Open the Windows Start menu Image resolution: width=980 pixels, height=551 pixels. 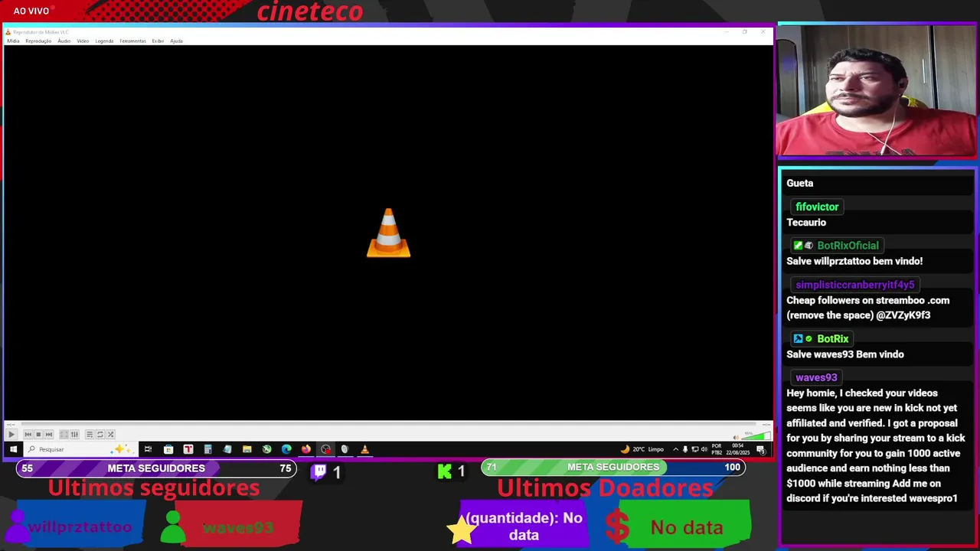[x=13, y=449]
